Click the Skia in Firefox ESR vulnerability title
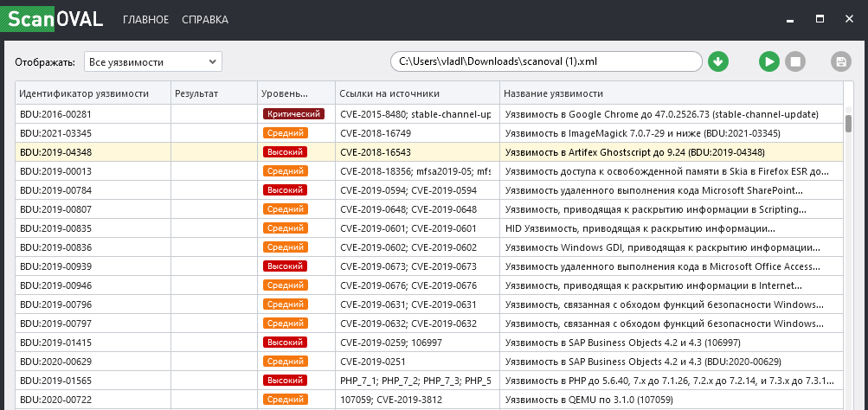Image resolution: width=868 pixels, height=410 pixels. coord(667,171)
